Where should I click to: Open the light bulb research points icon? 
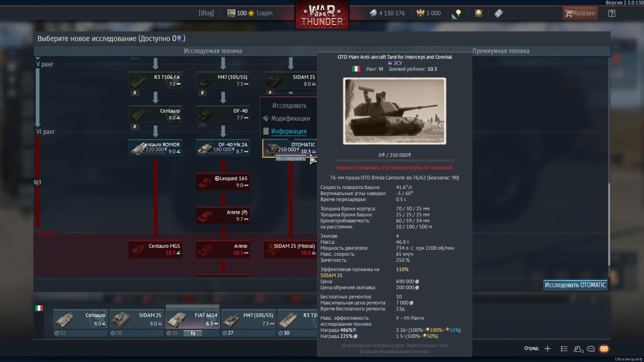(x=457, y=14)
